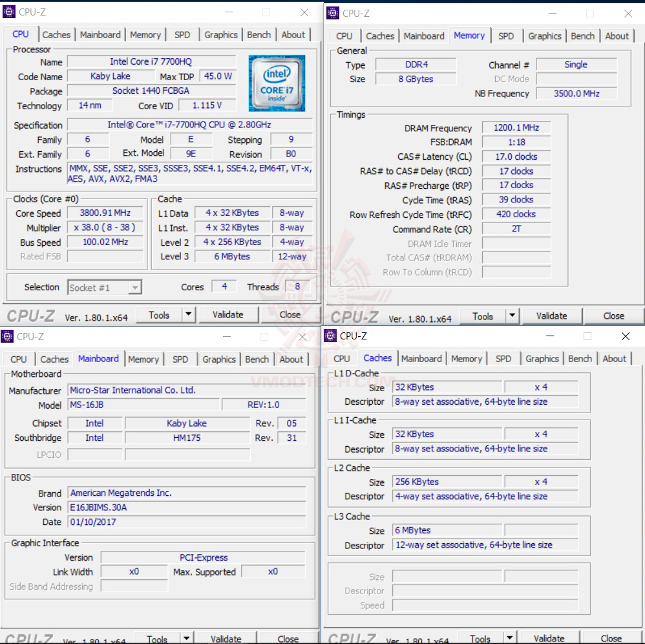Switch to Bench tab in CPU window
Screen dimensions: 645x644
point(259,35)
